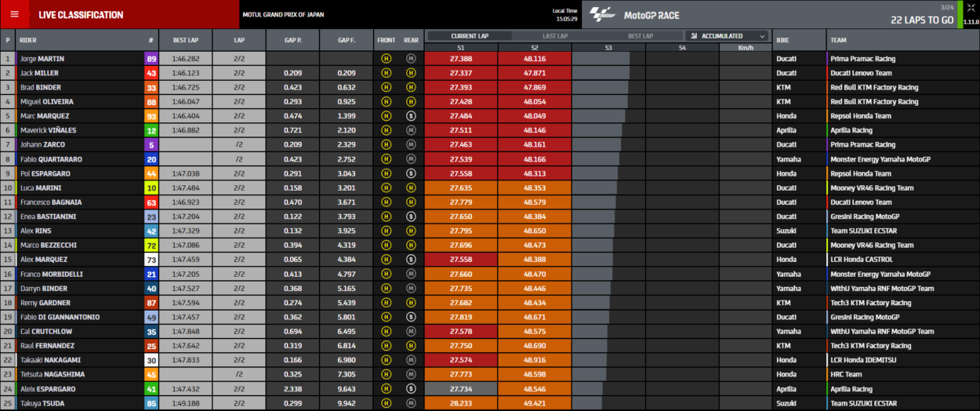Click the MotoGP logo in the header
The width and height of the screenshot is (980, 411).
tap(603, 15)
